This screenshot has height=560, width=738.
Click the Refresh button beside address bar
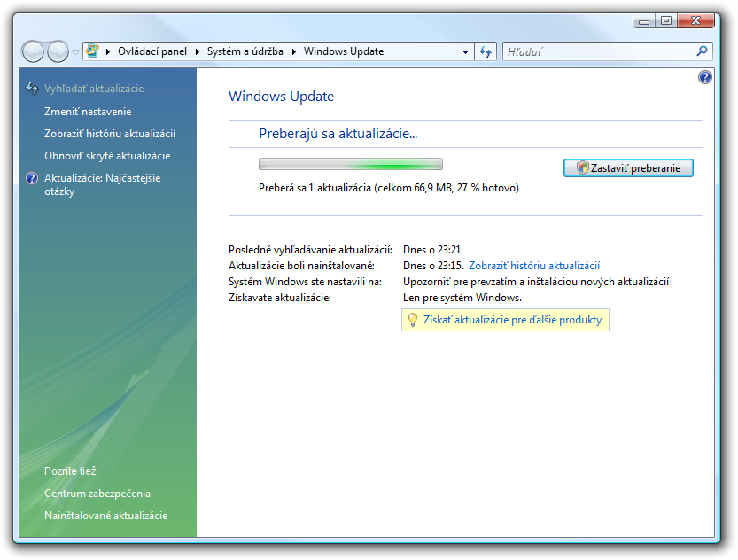tap(486, 51)
